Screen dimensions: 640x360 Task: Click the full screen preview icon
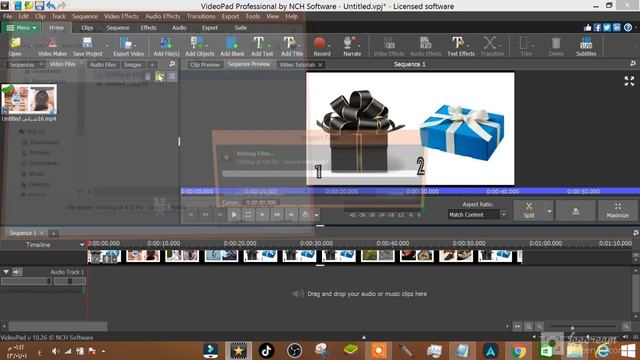629,81
